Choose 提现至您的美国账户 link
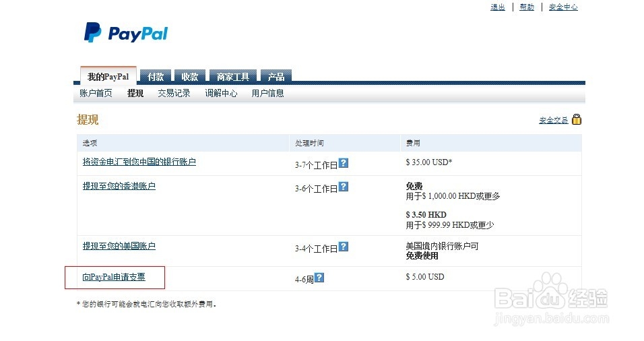 click(x=119, y=246)
